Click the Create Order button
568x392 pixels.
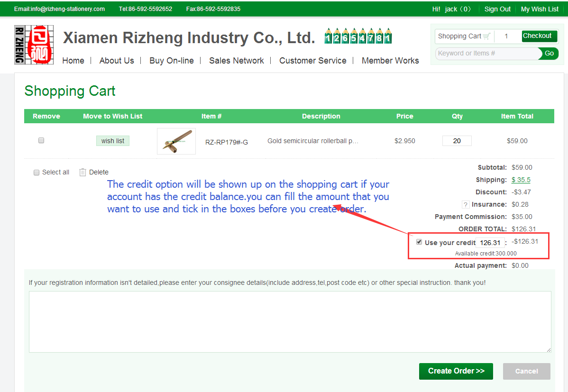tap(456, 371)
